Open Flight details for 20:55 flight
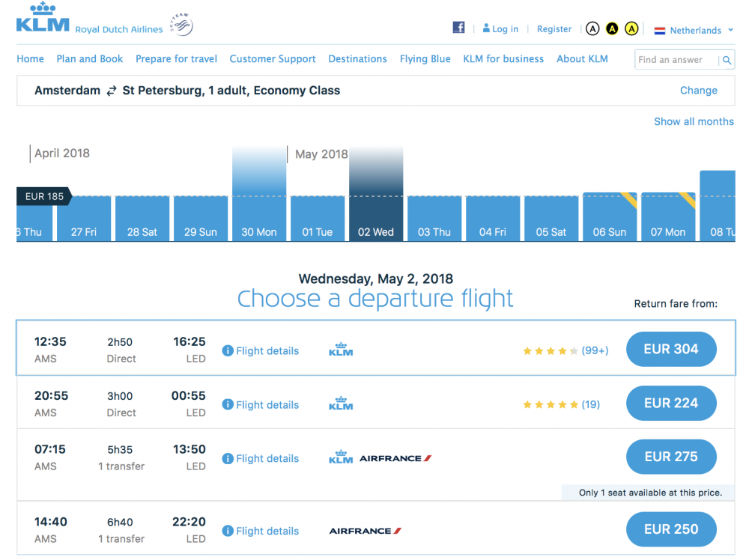This screenshot has width=749, height=560. click(x=267, y=405)
